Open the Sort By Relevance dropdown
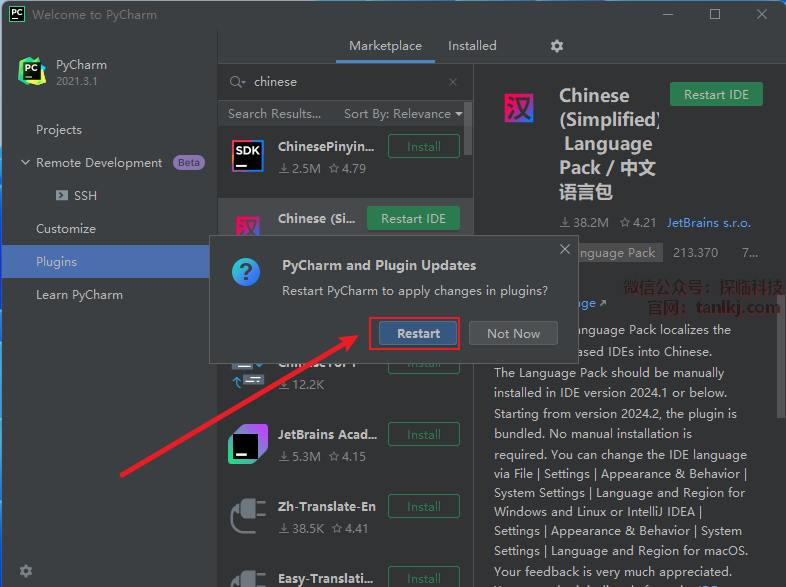Viewport: 786px width, 587px height. pyautogui.click(x=403, y=114)
